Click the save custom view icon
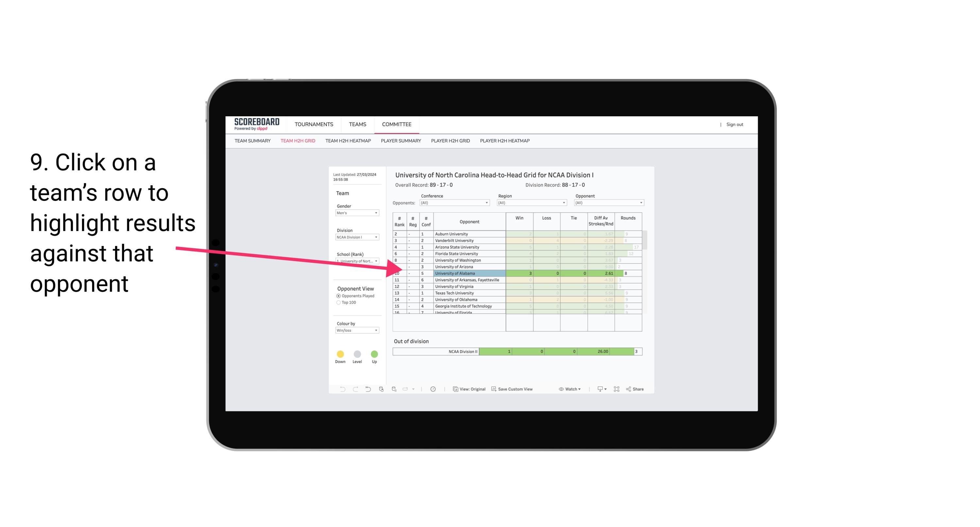The image size is (980, 527). (492, 389)
